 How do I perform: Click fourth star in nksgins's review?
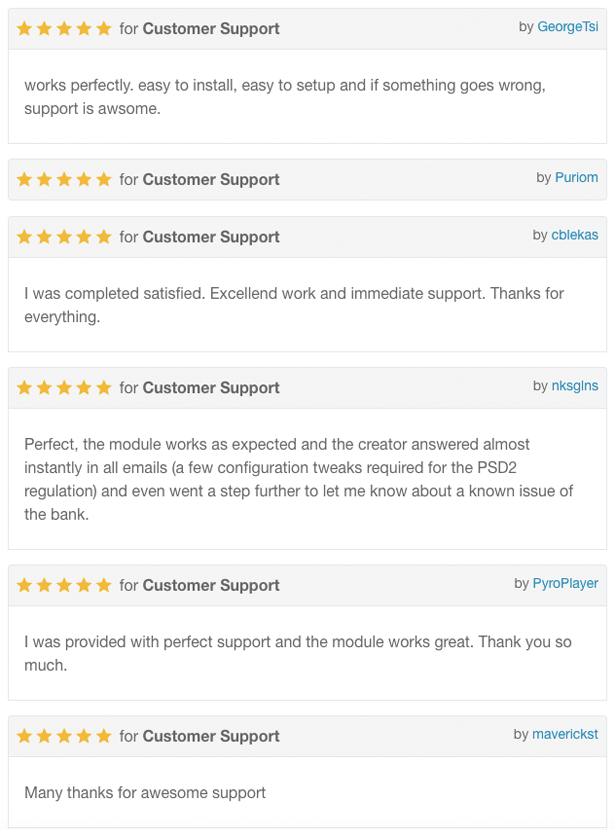[84, 388]
